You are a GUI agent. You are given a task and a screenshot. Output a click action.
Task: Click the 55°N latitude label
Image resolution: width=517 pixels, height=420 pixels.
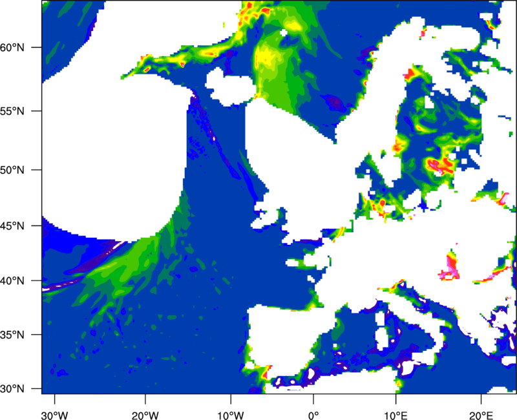click(12, 110)
